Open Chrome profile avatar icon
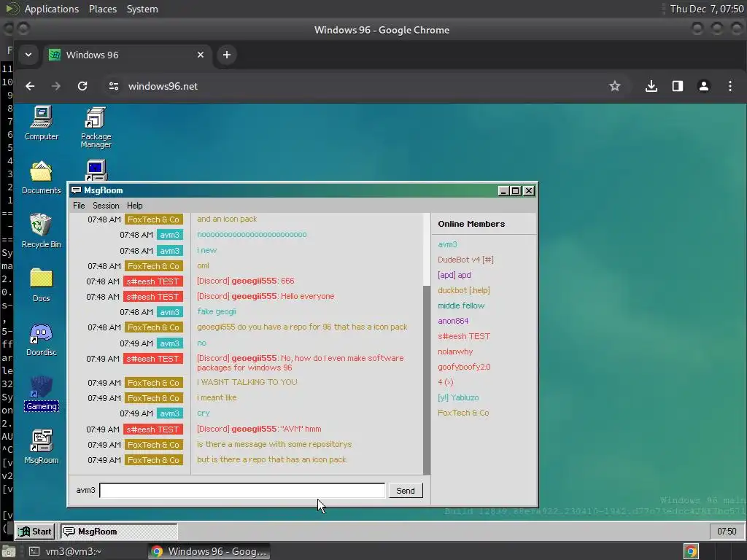The width and height of the screenshot is (747, 560). (704, 86)
